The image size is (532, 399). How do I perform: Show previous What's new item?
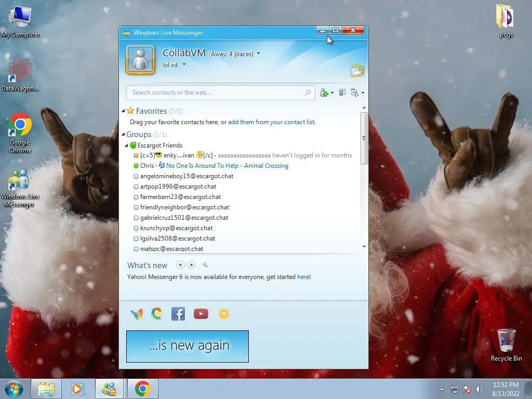click(180, 265)
